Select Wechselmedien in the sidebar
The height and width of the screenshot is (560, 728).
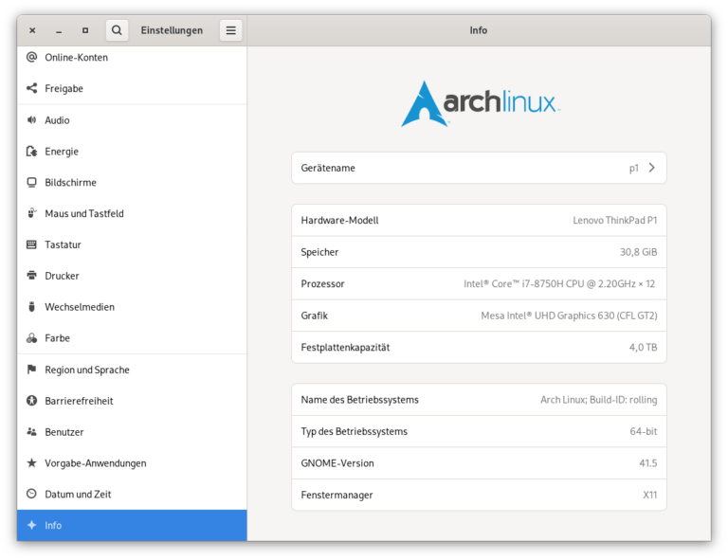[x=132, y=307]
